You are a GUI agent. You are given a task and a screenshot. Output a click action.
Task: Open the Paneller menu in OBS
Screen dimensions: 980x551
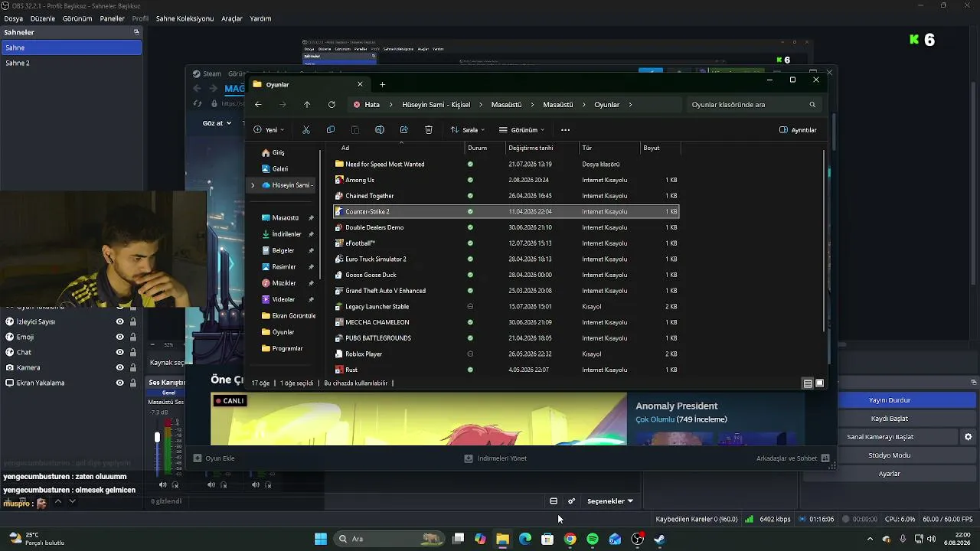click(x=112, y=18)
